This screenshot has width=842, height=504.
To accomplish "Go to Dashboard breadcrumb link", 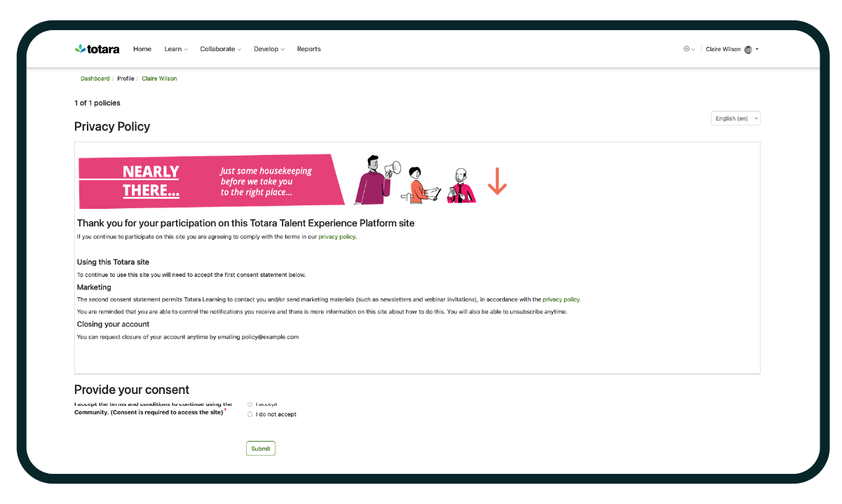I will point(95,79).
